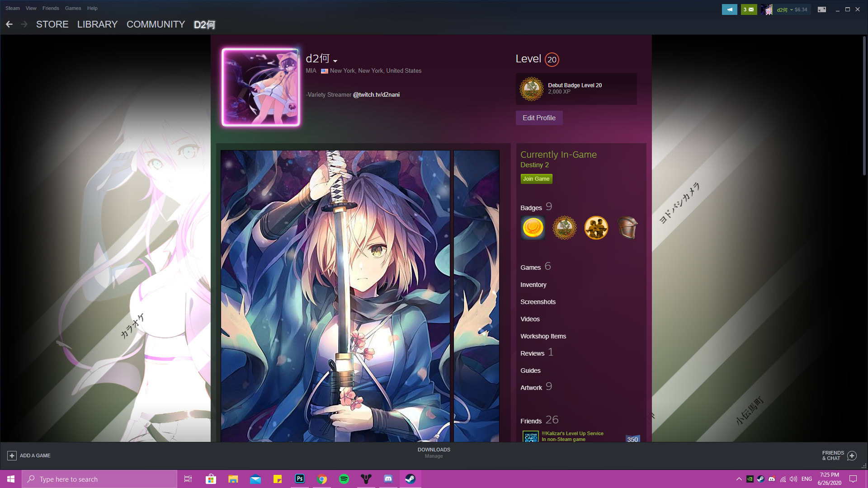The height and width of the screenshot is (488, 868).
Task: Open the Steam client taskbar icon
Action: (410, 479)
